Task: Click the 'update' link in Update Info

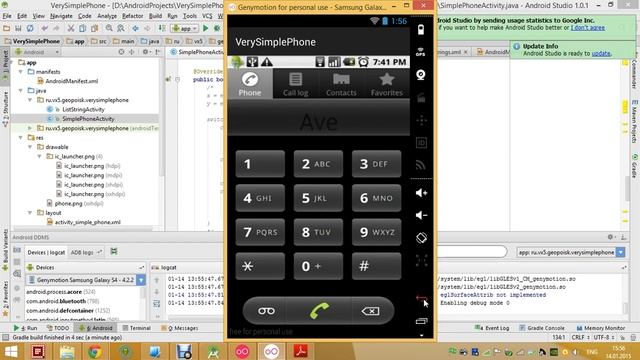Action: click(601, 53)
